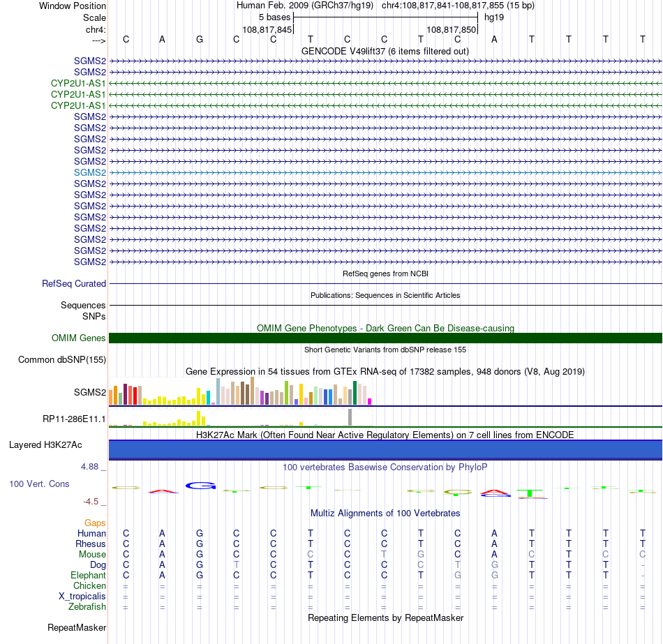Click the large blue G in the PhyloP logo
This screenshot has width=663, height=644.
pos(200,486)
